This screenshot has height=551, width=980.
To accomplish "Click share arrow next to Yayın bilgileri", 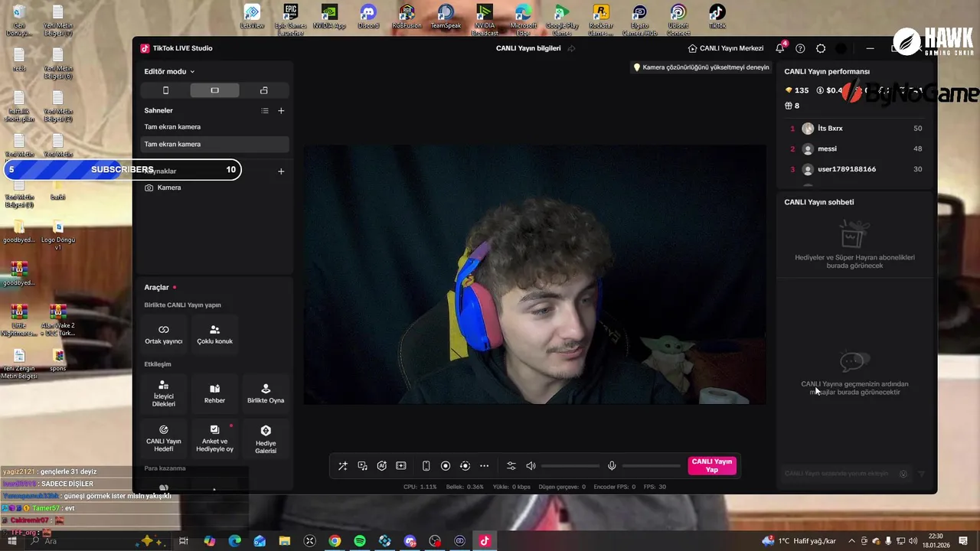I will (x=571, y=48).
